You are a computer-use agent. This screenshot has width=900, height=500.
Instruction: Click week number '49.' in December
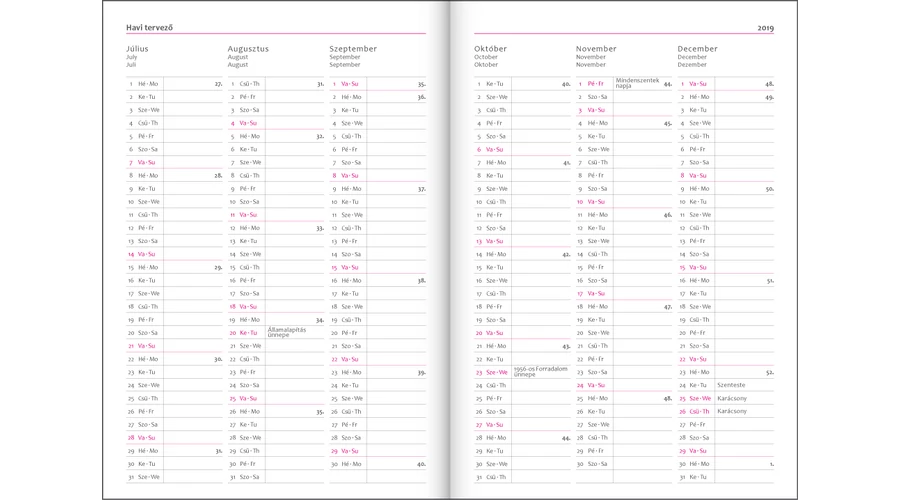click(x=769, y=97)
